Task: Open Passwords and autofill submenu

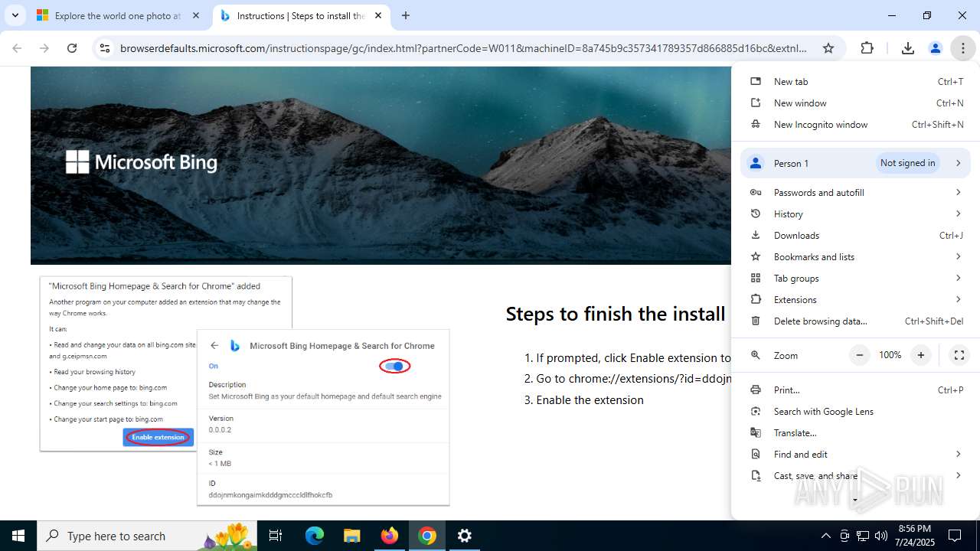Action: tap(856, 192)
